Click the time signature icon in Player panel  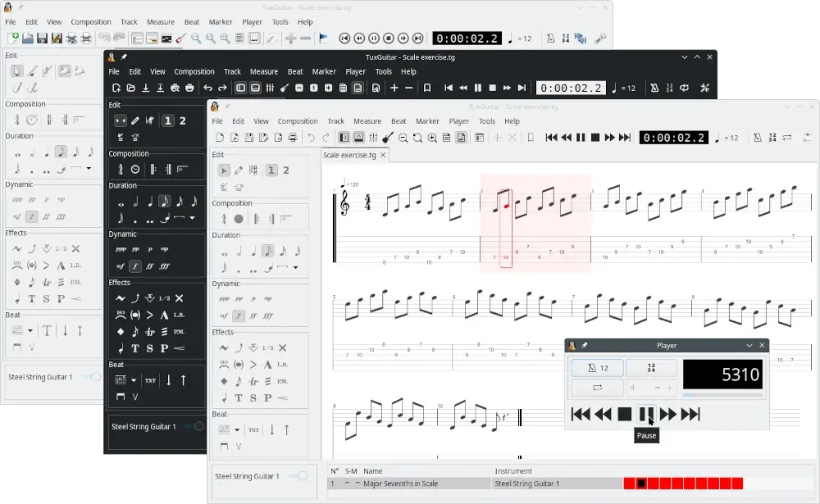[x=652, y=369]
